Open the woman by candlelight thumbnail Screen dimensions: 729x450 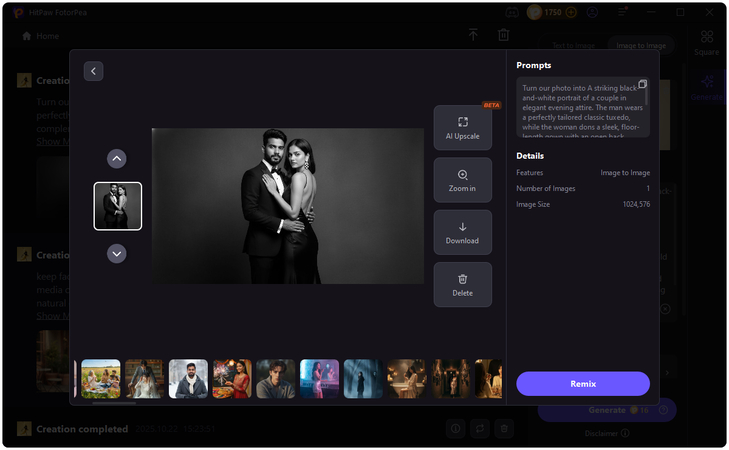tap(407, 378)
